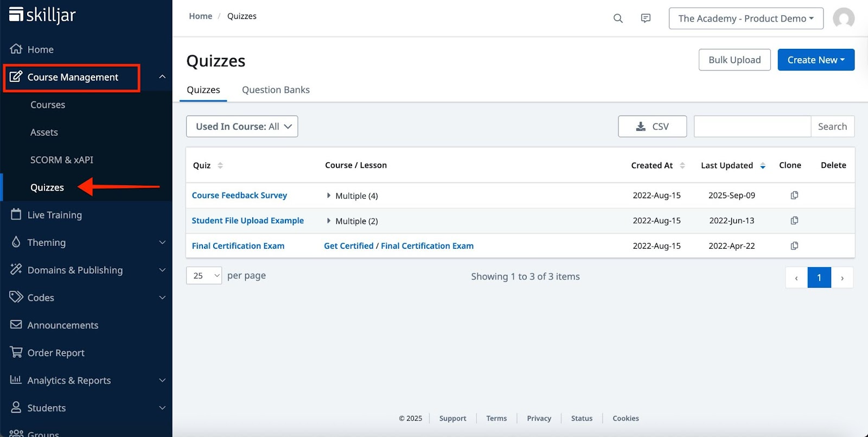Clone the Student File Upload Example quiz

pos(794,220)
